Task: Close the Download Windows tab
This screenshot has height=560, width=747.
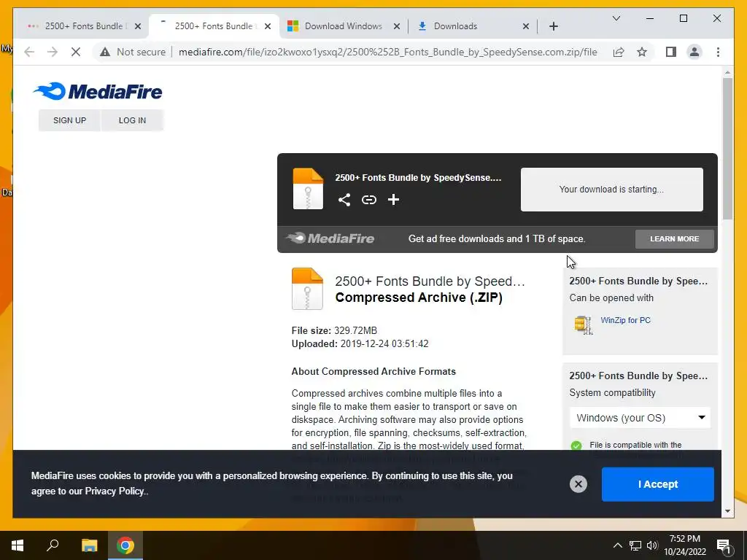Action: 396,26
